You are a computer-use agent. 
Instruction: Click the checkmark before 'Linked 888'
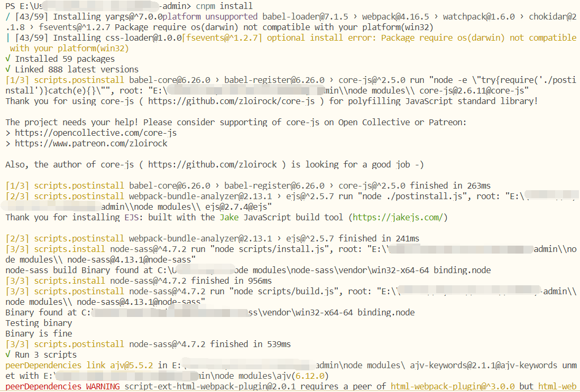(8, 69)
